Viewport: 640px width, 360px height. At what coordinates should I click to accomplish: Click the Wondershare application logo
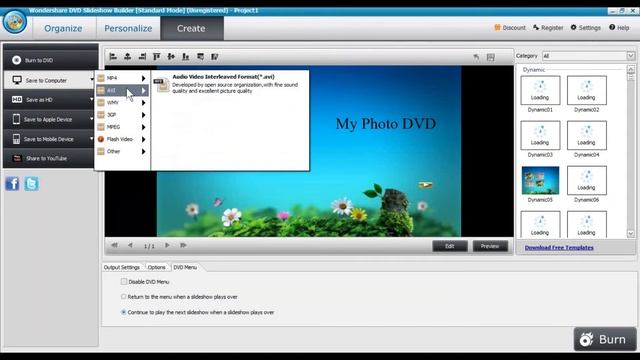click(x=15, y=21)
